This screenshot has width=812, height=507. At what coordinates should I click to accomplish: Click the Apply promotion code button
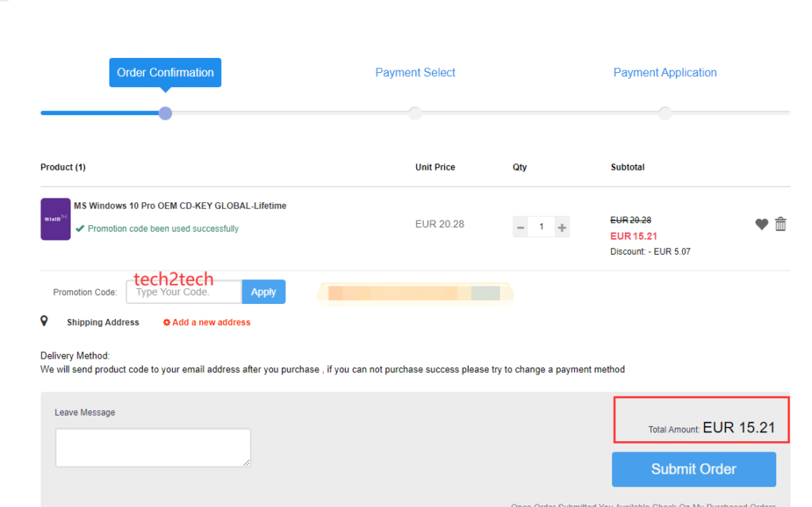tap(263, 292)
